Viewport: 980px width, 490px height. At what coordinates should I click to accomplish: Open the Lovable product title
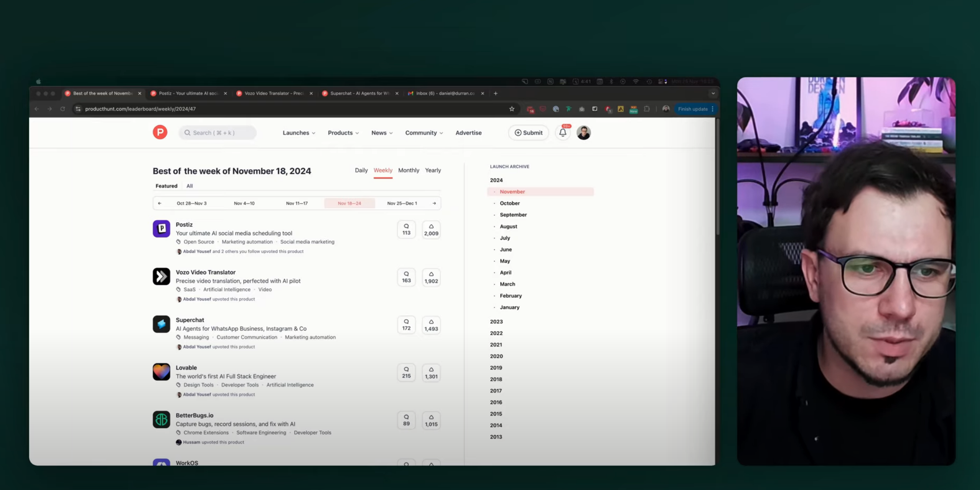coord(186,367)
